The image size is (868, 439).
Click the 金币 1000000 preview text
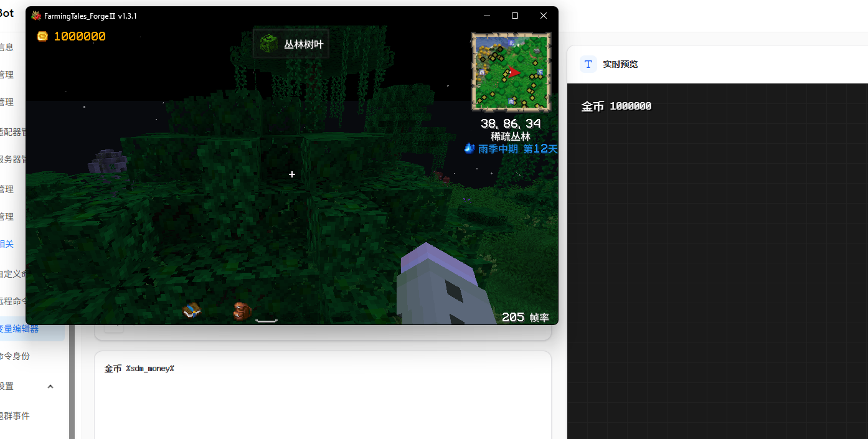(x=616, y=106)
